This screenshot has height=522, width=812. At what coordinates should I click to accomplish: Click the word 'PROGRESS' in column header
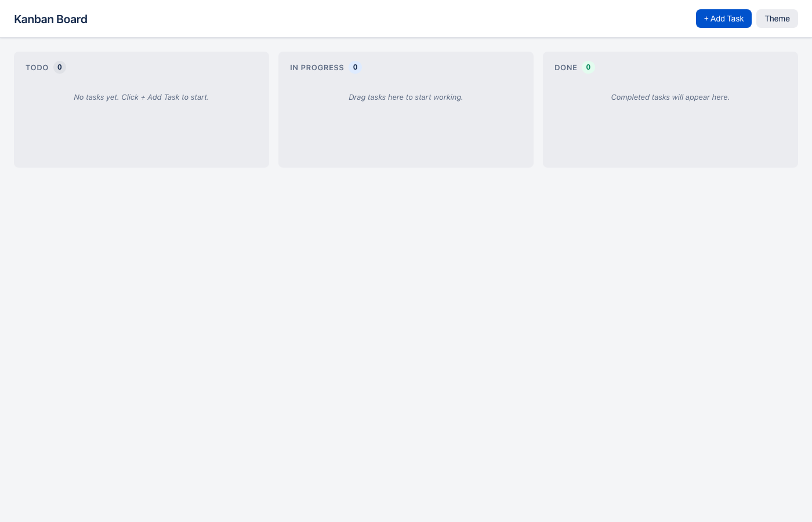click(322, 67)
